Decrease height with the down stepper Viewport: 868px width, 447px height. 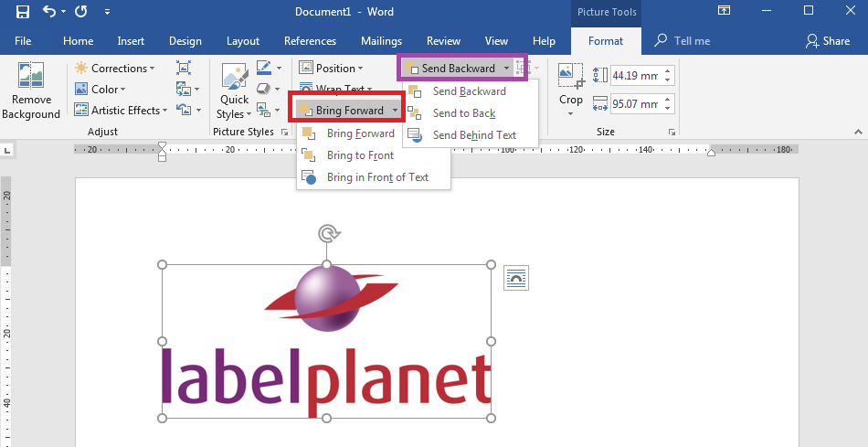click(668, 80)
